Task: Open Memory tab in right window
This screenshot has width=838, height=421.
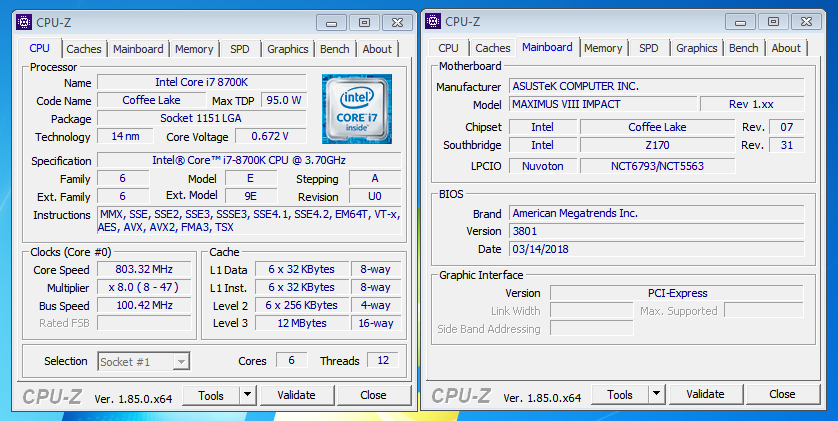Action: [603, 48]
